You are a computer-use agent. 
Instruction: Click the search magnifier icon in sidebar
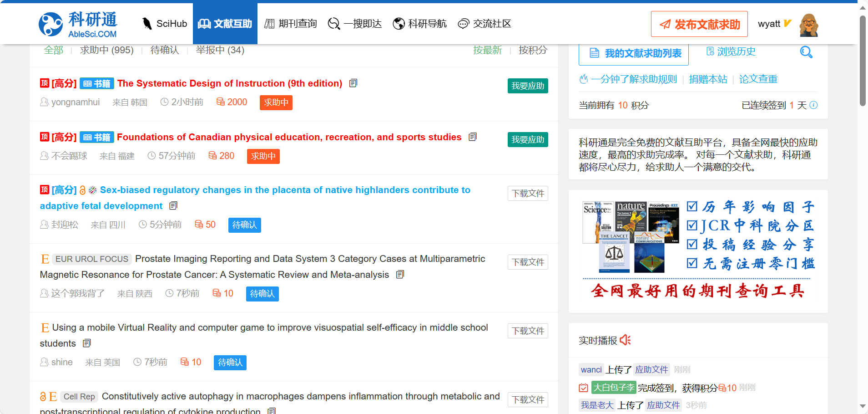[x=806, y=52]
